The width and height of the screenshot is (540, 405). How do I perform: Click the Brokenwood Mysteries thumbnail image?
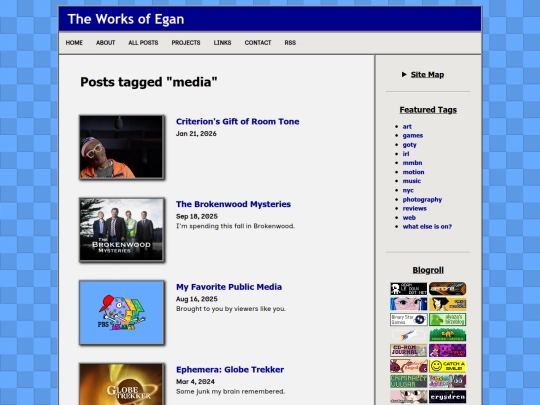(x=122, y=230)
